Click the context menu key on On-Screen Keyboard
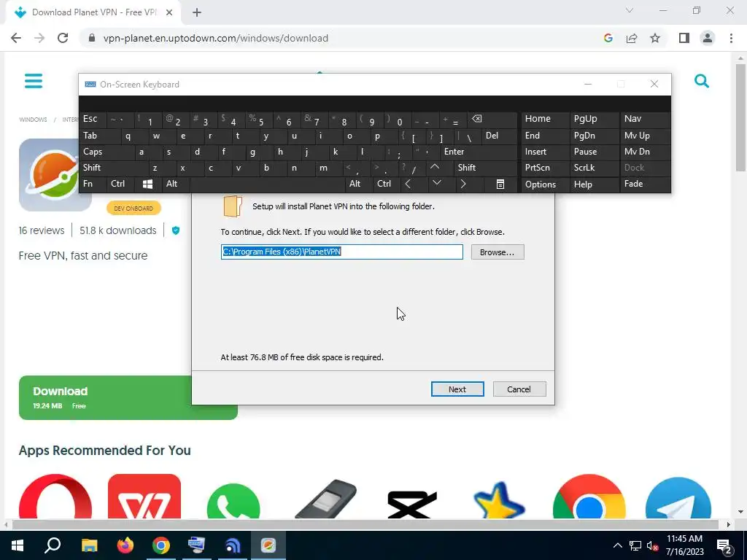Viewport: 747px width, 560px height. pyautogui.click(x=500, y=184)
